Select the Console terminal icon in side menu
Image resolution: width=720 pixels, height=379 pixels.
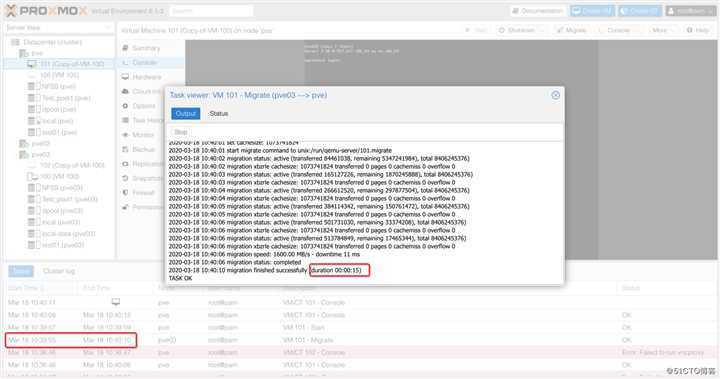point(125,62)
